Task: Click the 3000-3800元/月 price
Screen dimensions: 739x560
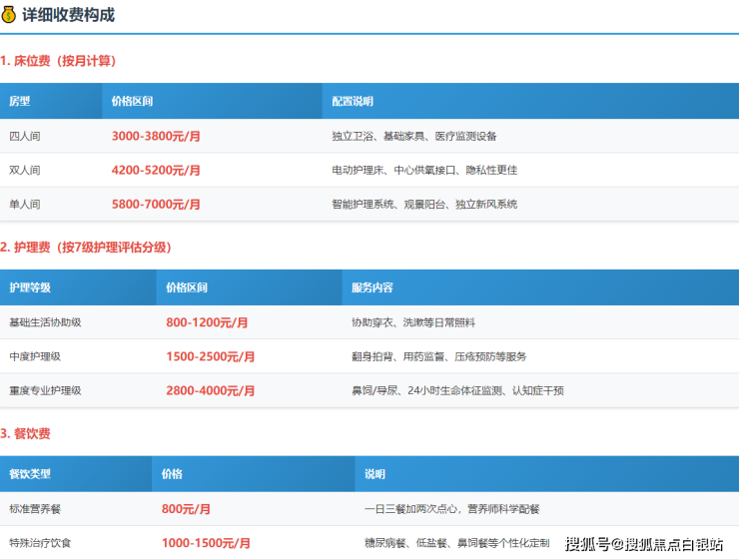Action: [156, 136]
